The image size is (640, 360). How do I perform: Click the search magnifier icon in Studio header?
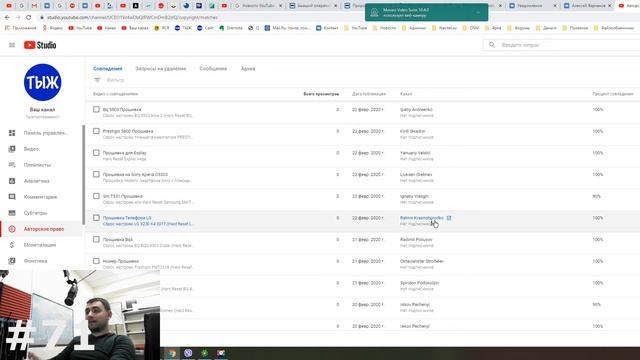tap(492, 45)
